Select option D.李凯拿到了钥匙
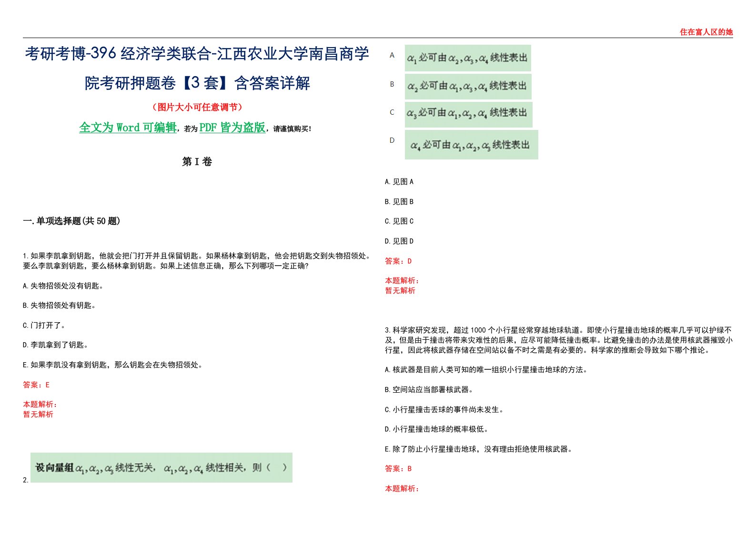 pyautogui.click(x=55, y=345)
